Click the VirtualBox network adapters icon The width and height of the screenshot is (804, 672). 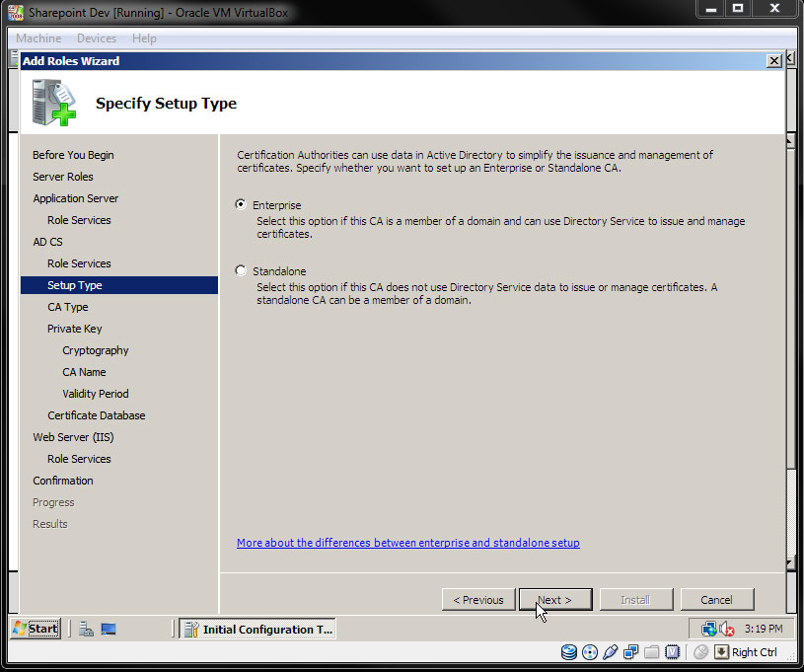click(x=630, y=652)
